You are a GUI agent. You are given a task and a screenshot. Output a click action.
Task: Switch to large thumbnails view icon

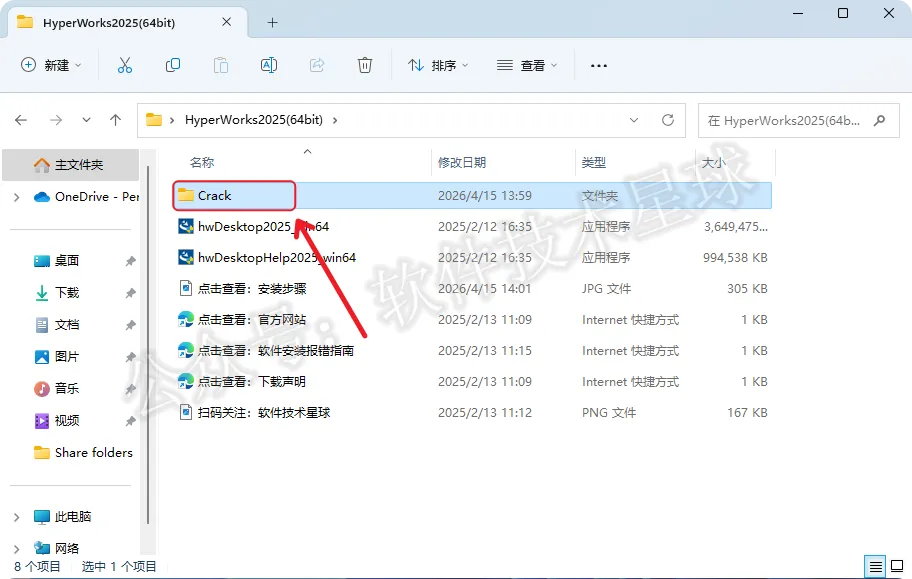point(897,566)
